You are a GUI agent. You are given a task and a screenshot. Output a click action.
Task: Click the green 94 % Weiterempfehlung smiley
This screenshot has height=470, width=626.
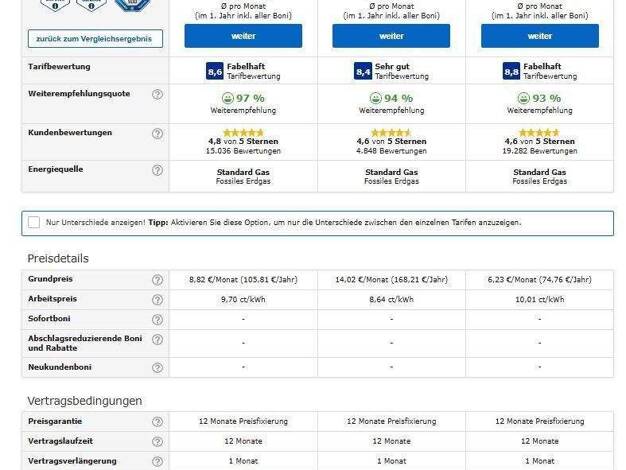coord(376,98)
